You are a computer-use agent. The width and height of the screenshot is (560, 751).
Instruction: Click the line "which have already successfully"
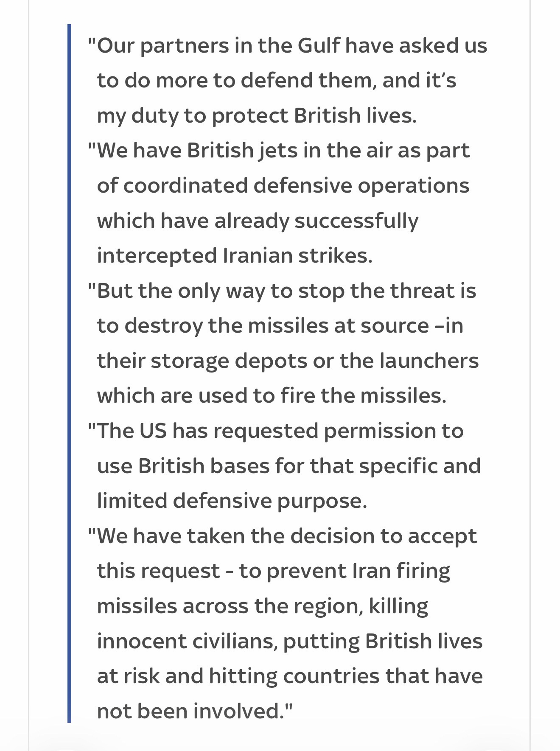tap(258, 221)
